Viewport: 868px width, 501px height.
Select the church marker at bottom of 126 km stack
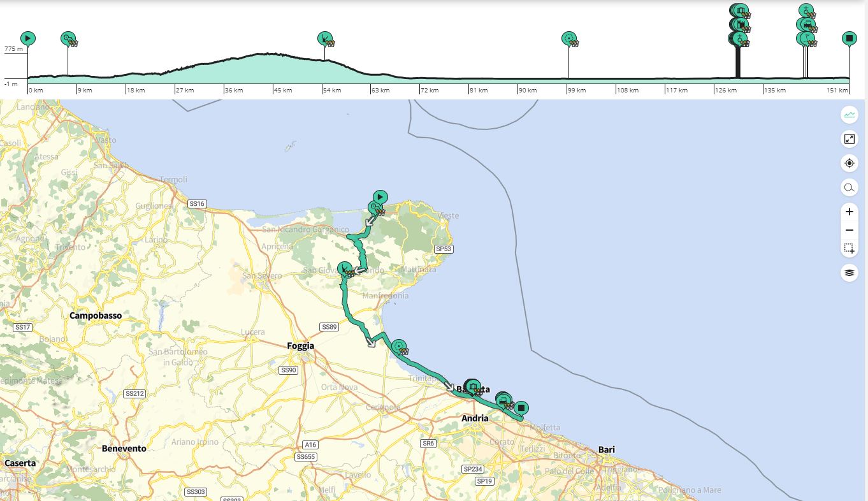pos(739,38)
